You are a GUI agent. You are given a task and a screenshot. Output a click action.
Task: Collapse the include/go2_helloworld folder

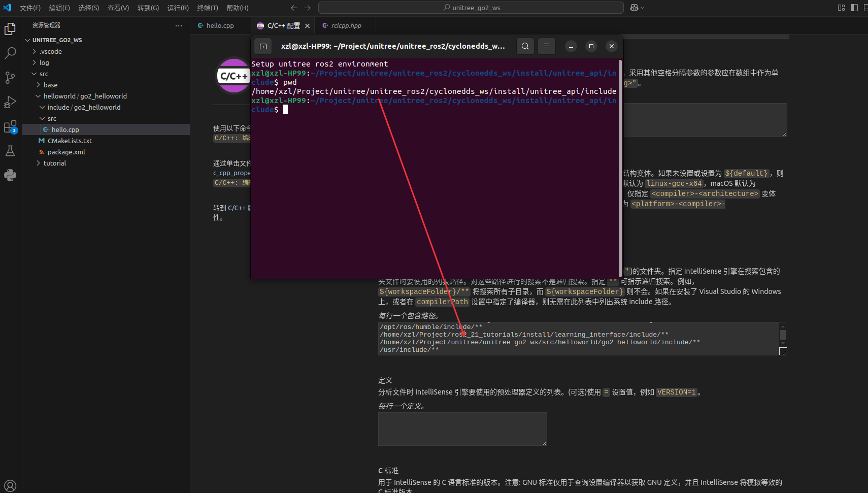[106, 107]
